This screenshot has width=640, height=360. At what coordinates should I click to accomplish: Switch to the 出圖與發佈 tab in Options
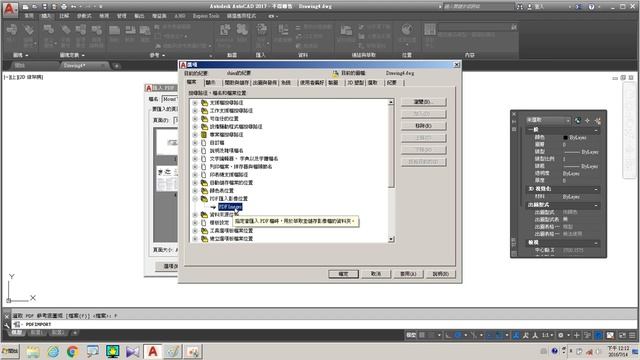[264, 82]
